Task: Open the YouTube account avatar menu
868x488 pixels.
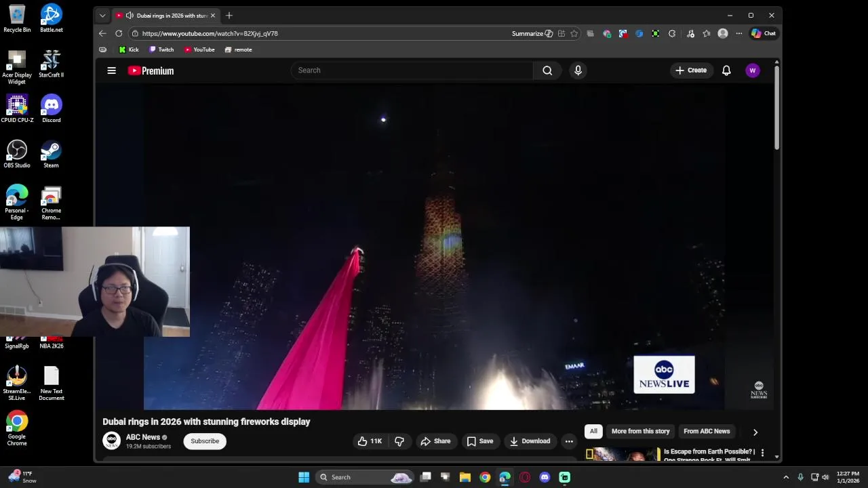Action: pyautogui.click(x=752, y=70)
